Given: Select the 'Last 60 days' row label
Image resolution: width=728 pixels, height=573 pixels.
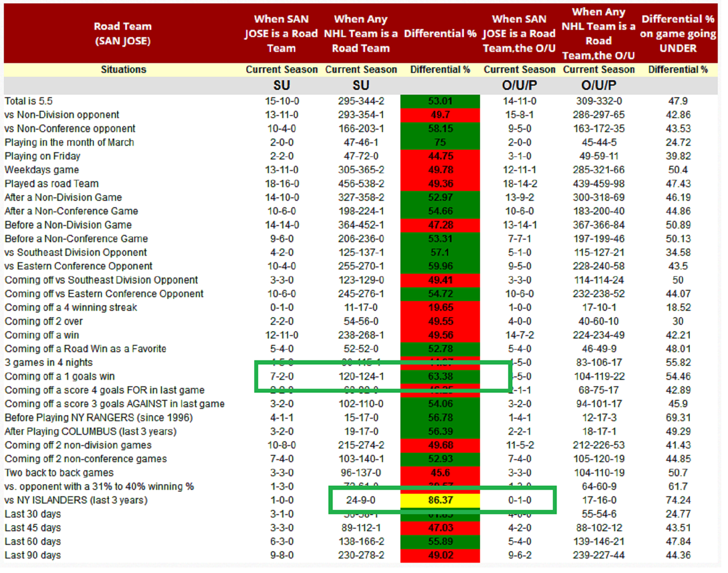Looking at the screenshot, I should (x=33, y=541).
